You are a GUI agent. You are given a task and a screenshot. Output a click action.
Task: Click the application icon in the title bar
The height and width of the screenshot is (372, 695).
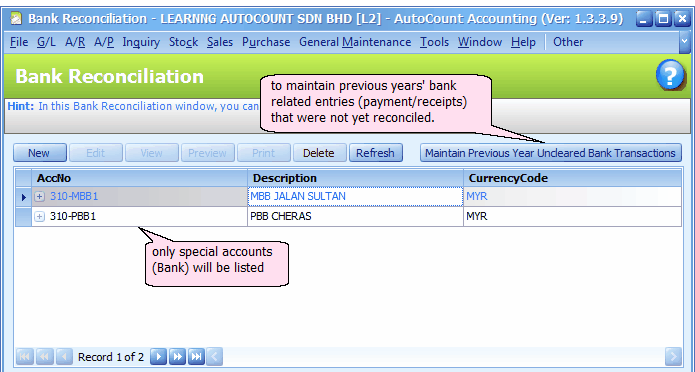click(16, 19)
